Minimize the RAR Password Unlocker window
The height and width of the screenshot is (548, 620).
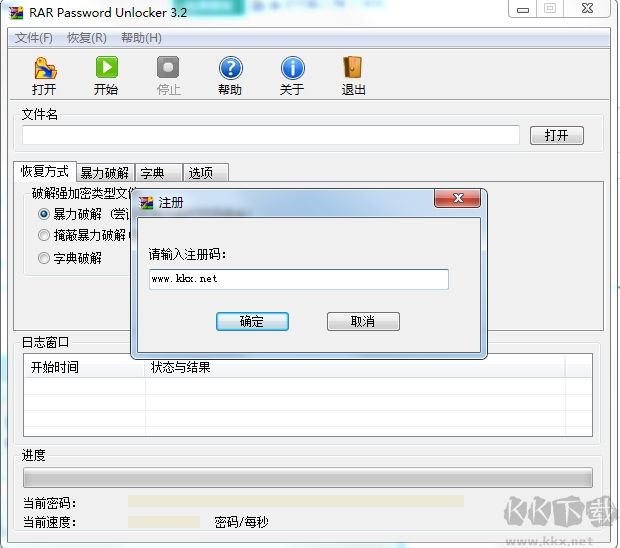coord(522,9)
